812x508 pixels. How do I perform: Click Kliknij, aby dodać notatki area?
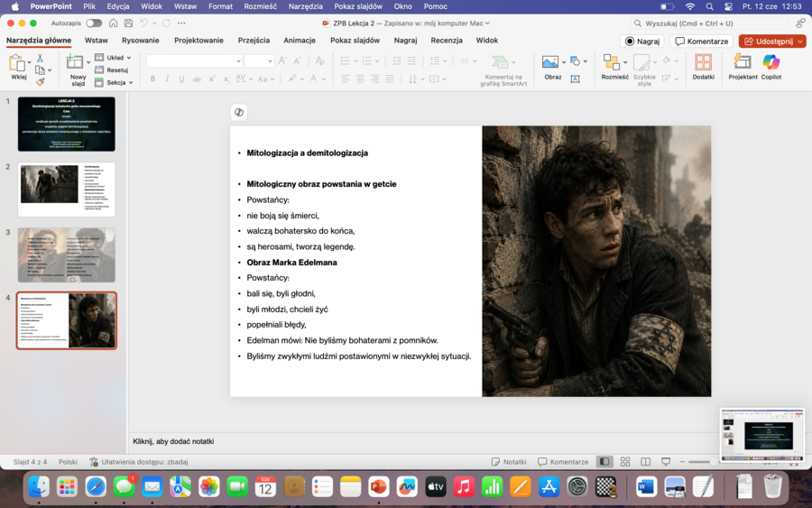coord(173,442)
